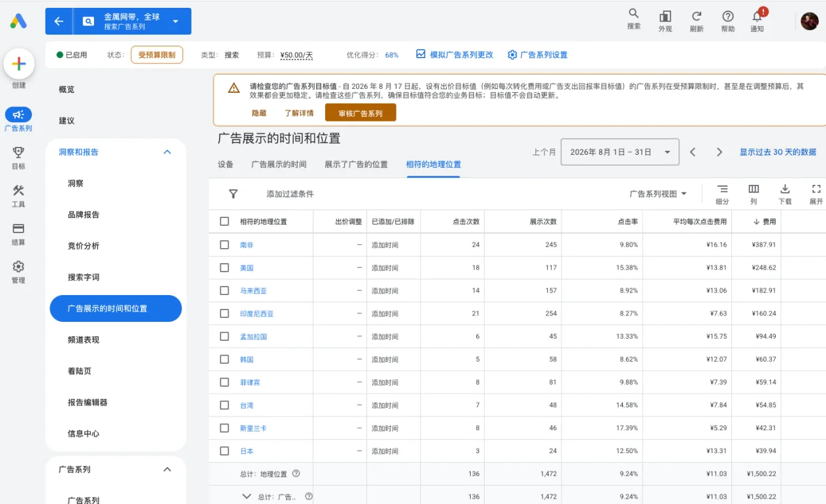Viewport: 826px width, 504px height.
Task: Click the filter funnel icon
Action: (x=233, y=194)
